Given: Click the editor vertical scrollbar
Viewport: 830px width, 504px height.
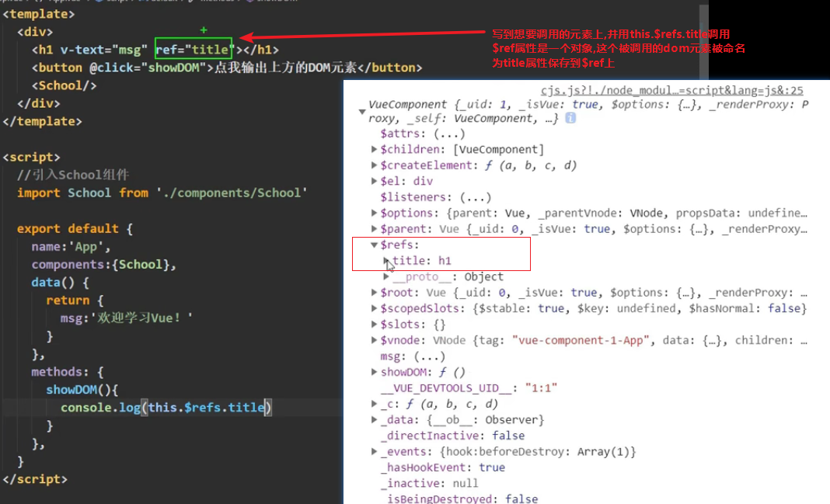Looking at the screenshot, I should [704, 42].
